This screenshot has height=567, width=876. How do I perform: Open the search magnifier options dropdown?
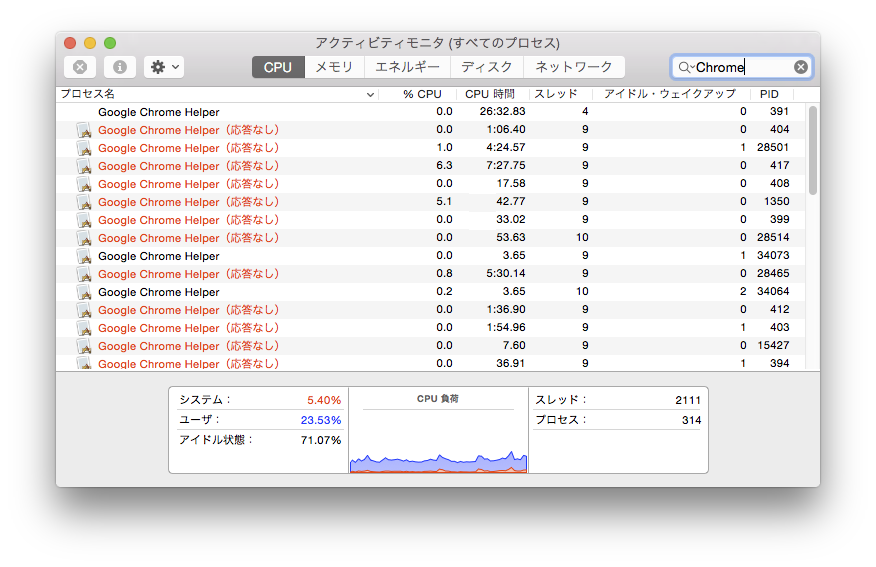pos(685,68)
